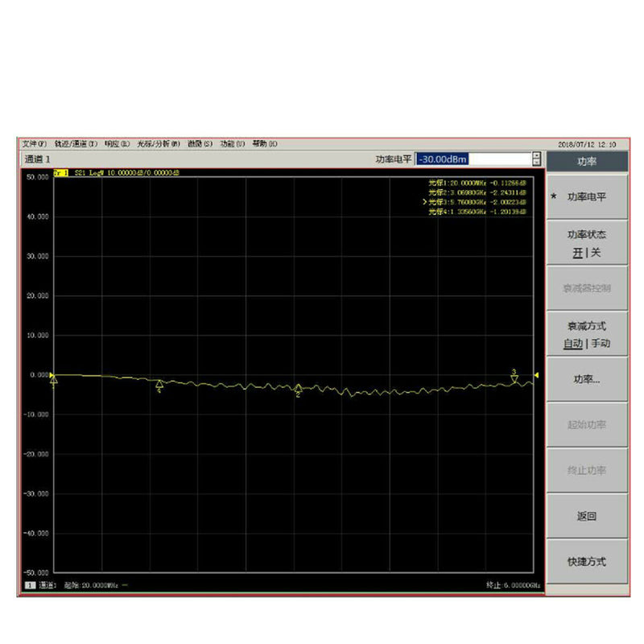Select the 功率电平 softkey
Viewport: 644px width, 644px height.
coord(587,197)
